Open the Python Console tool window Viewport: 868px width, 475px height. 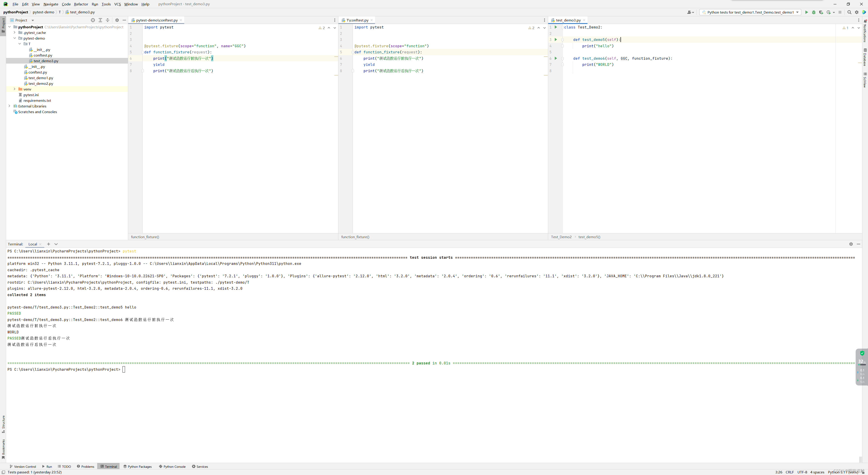coord(172,467)
